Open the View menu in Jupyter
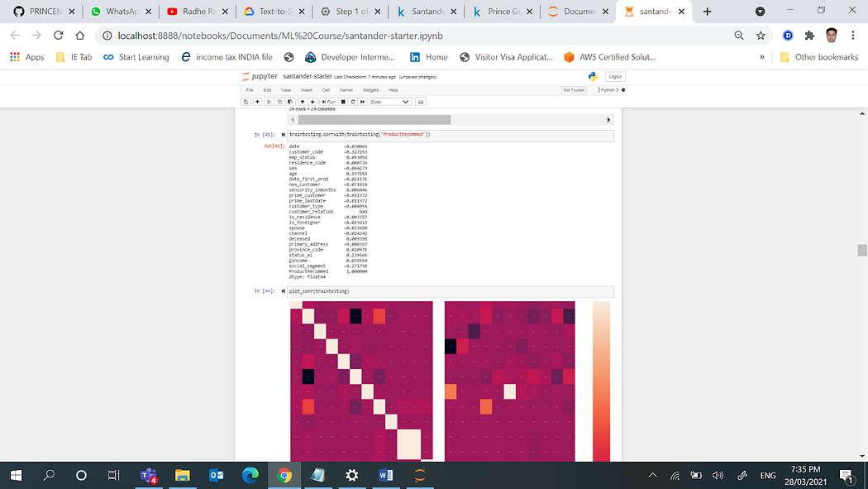The height and width of the screenshot is (489, 868). point(286,90)
